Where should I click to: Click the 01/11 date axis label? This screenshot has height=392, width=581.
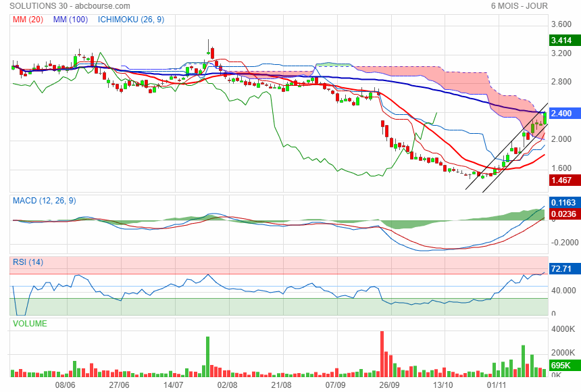[x=497, y=385]
